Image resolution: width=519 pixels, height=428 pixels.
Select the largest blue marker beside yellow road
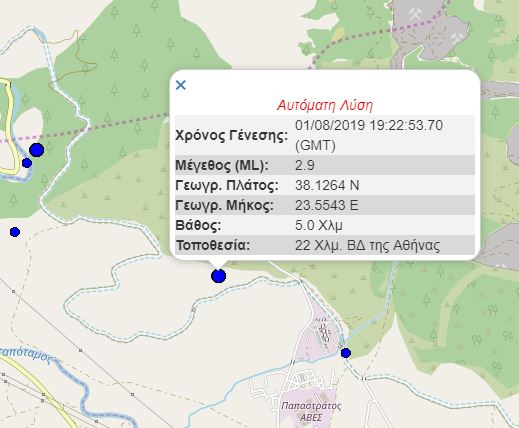tap(37, 150)
